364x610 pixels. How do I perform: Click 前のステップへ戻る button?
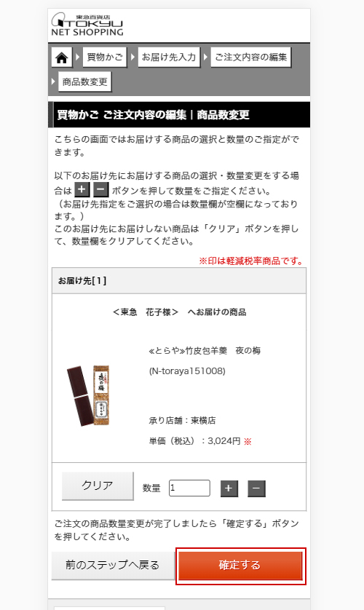[x=113, y=566]
